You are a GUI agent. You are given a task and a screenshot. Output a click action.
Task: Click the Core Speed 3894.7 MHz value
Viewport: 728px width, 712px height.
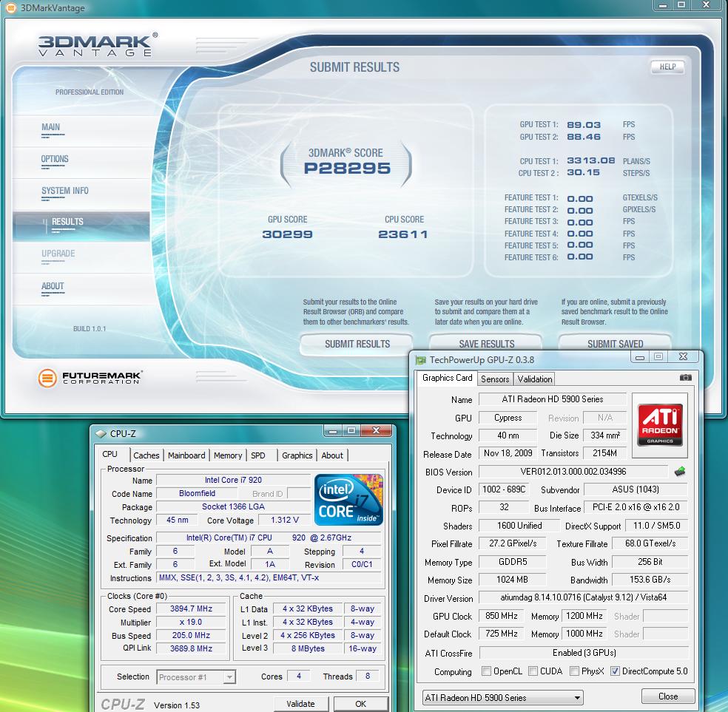coord(191,608)
